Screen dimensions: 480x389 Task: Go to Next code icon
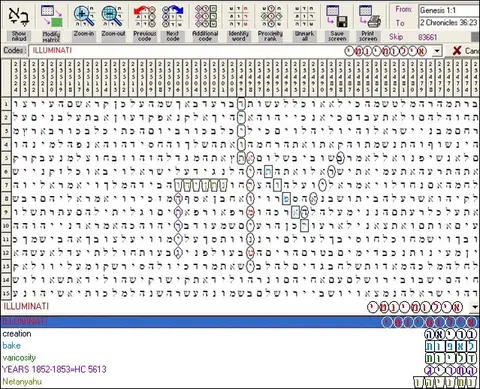click(173, 16)
